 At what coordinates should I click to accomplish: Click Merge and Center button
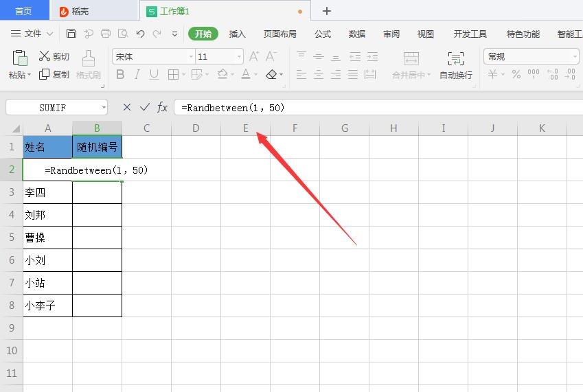coord(411,66)
